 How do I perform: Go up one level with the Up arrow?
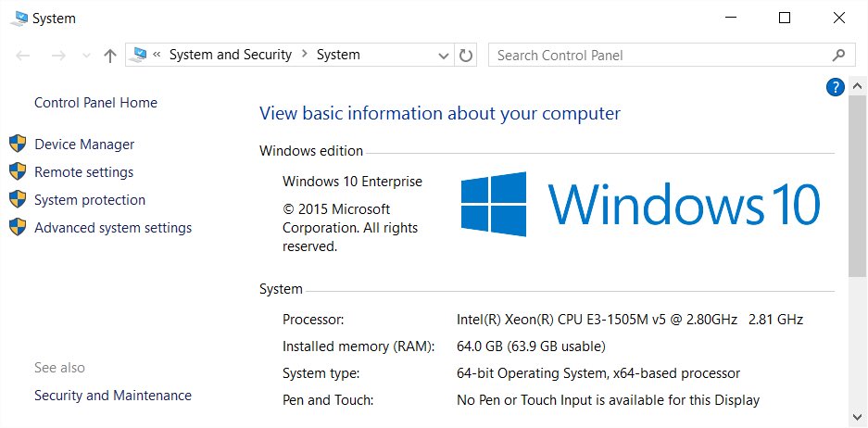pos(110,56)
